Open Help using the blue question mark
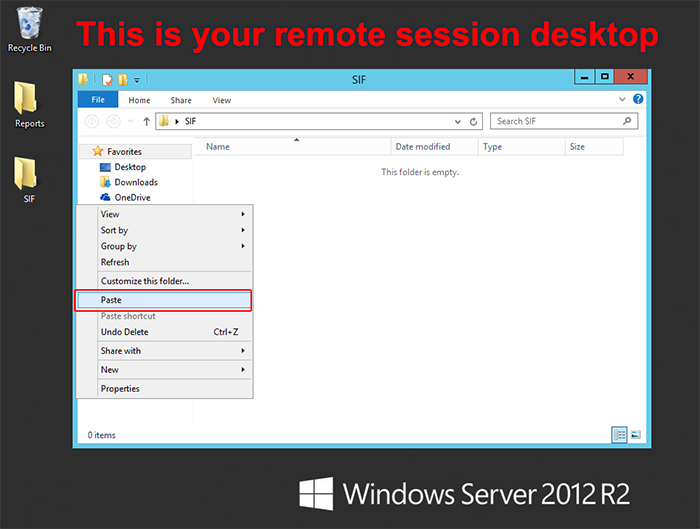700x529 pixels. (x=638, y=100)
